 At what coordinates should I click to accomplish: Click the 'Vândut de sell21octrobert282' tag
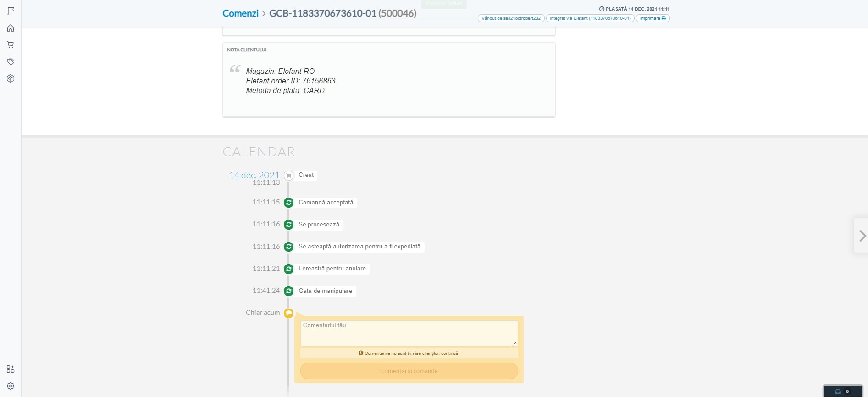pyautogui.click(x=511, y=18)
